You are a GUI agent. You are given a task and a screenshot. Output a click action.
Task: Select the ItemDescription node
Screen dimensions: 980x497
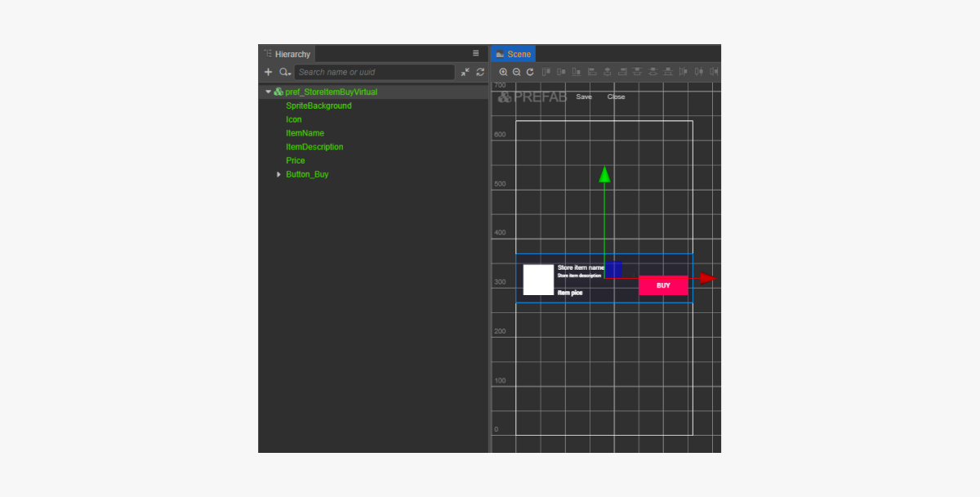pyautogui.click(x=314, y=147)
